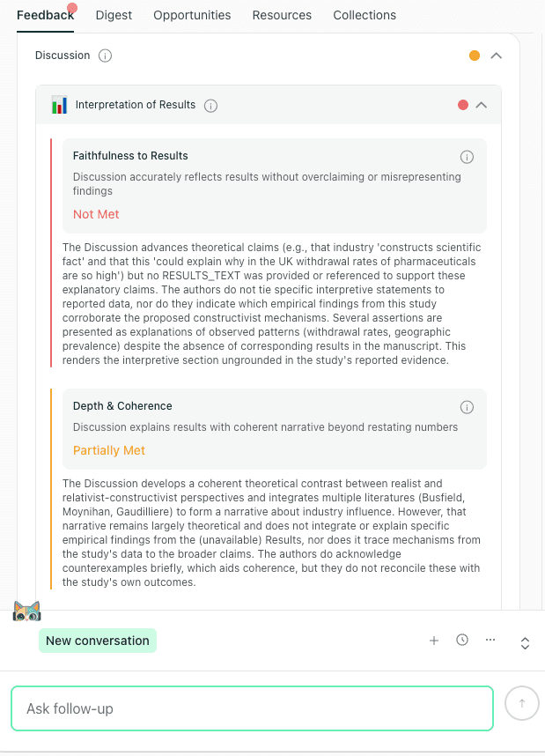The height and width of the screenshot is (756, 545).
Task: Collapse the Discussion section chevron
Action: point(496,56)
